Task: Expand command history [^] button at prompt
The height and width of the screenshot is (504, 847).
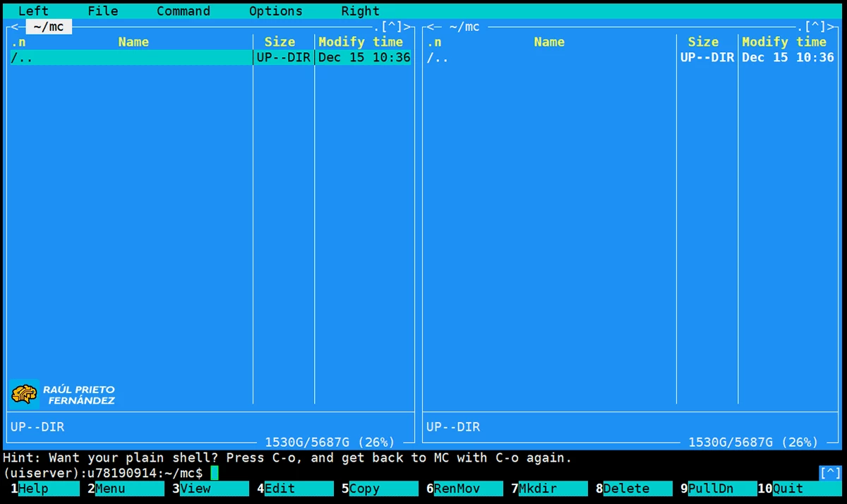Action: [x=830, y=472]
